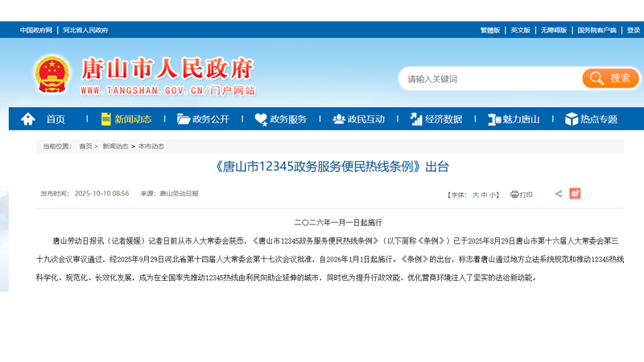644x362 pixels.
Task: Open 首页 navigation menu item
Action: 56,119
